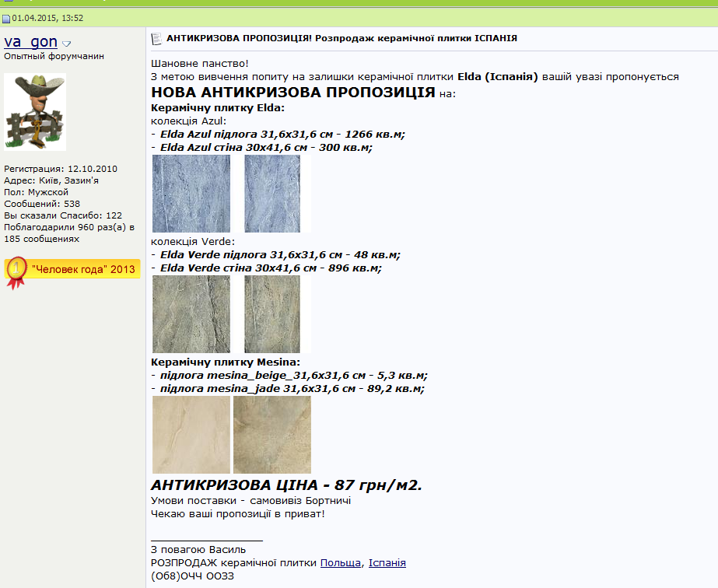Click the subheading "Керамічну плитку Elda:"

click(218, 109)
